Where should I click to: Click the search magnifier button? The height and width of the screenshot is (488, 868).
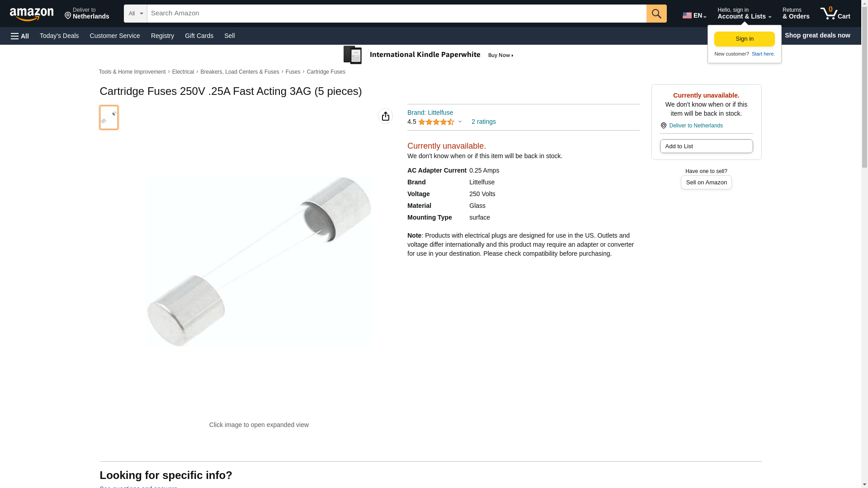tap(656, 14)
